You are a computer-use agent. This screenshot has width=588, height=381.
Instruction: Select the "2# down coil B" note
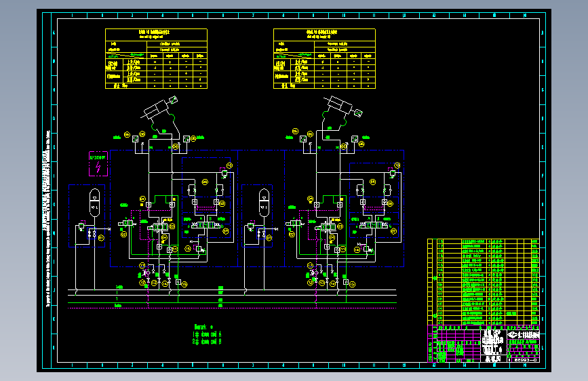pos(207,342)
